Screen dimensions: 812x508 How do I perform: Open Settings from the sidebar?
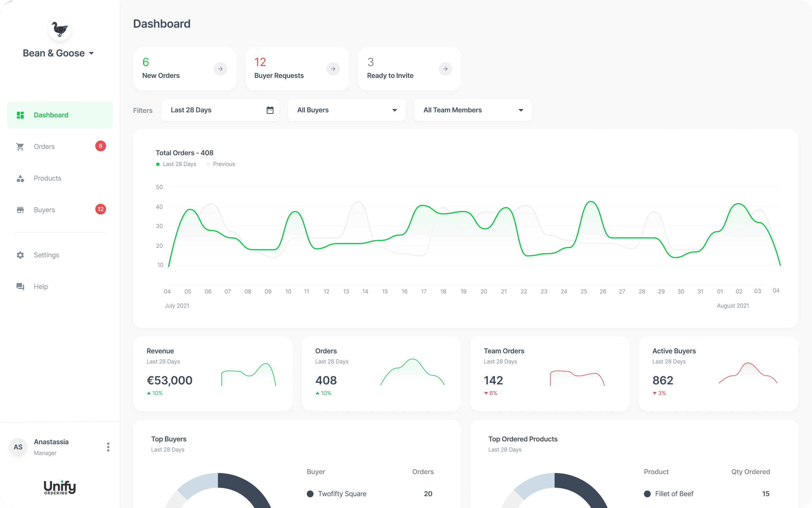tap(60, 255)
